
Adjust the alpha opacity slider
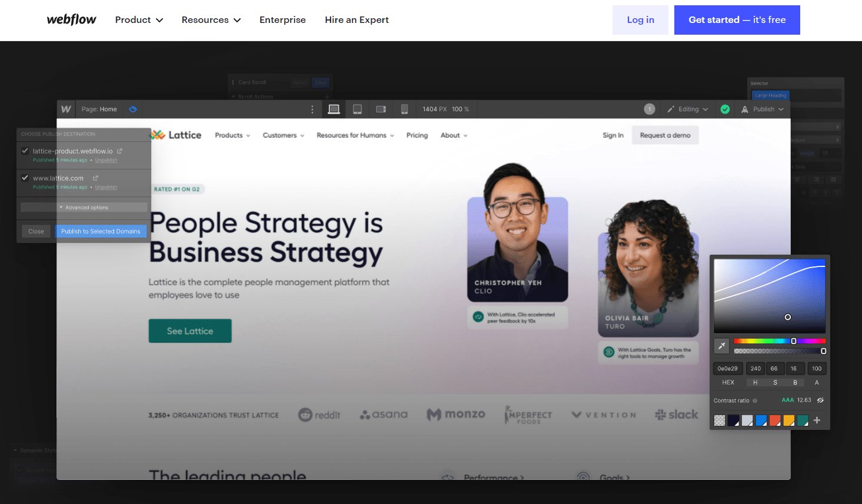tap(780, 351)
